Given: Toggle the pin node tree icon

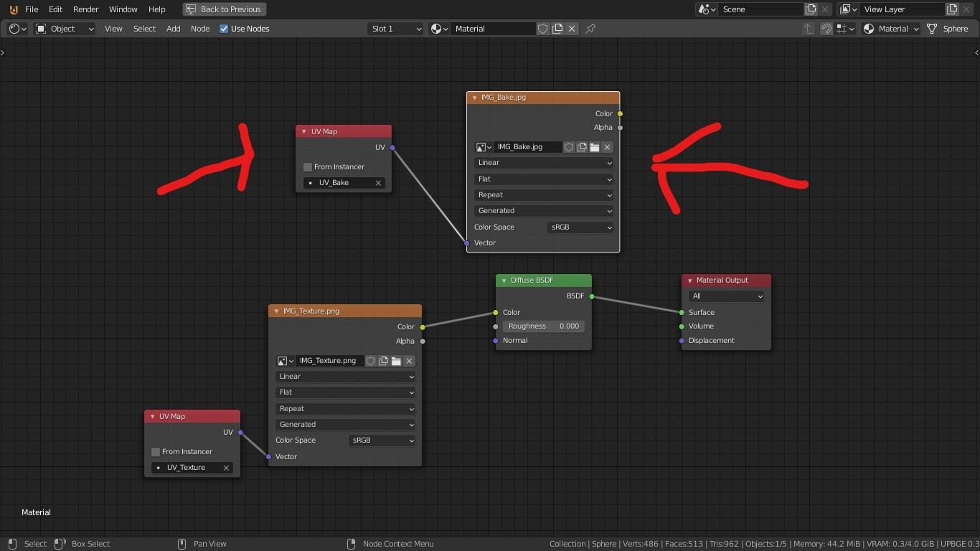Looking at the screenshot, I should click(x=590, y=29).
